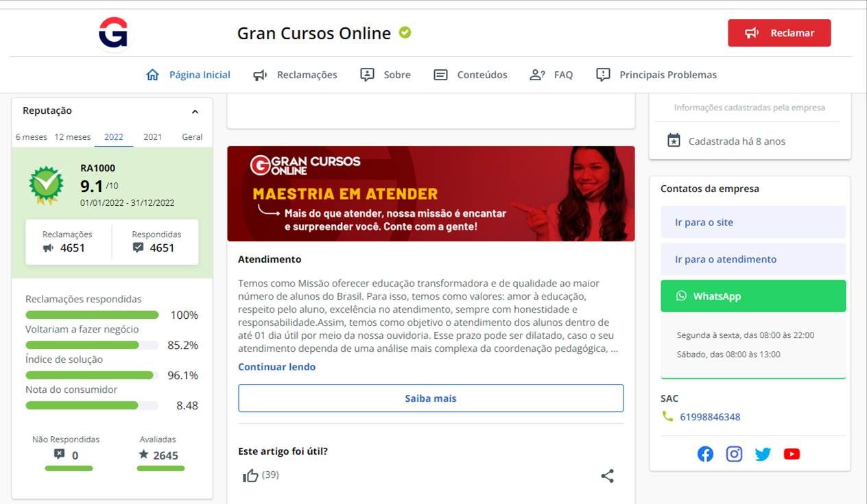
Task: Click the green WhatsApp button
Action: 752,296
